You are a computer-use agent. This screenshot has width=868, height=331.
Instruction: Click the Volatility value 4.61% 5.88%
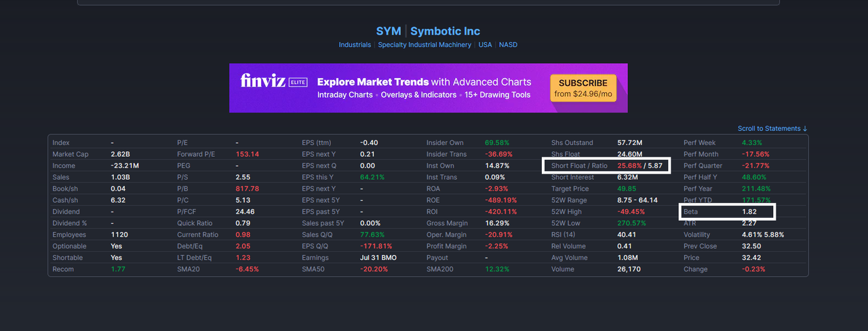[763, 235]
